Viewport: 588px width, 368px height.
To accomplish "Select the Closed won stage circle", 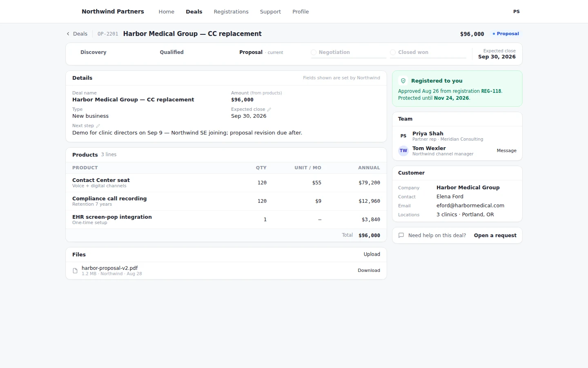I will (393, 52).
